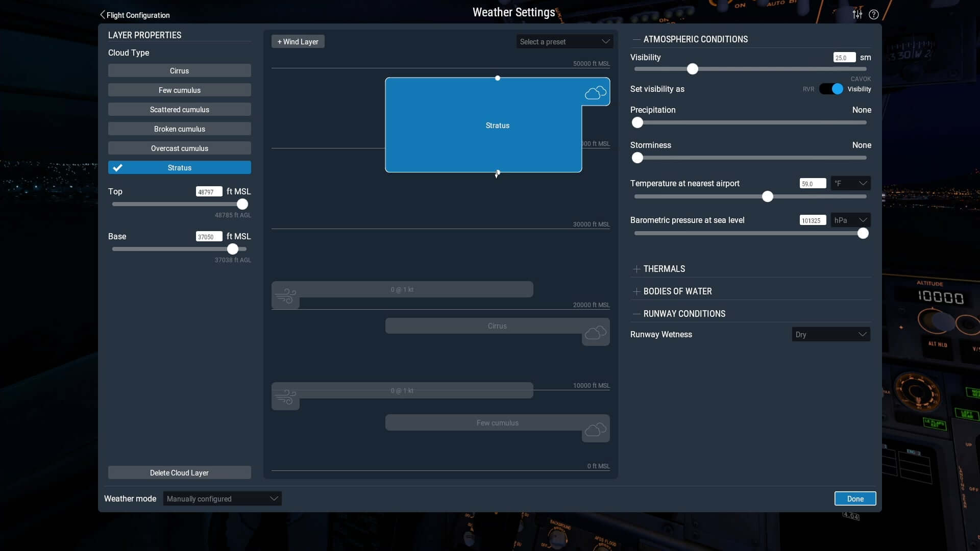The image size is (980, 551).
Task: Expand the BODIES OF WATER section
Action: (x=677, y=291)
